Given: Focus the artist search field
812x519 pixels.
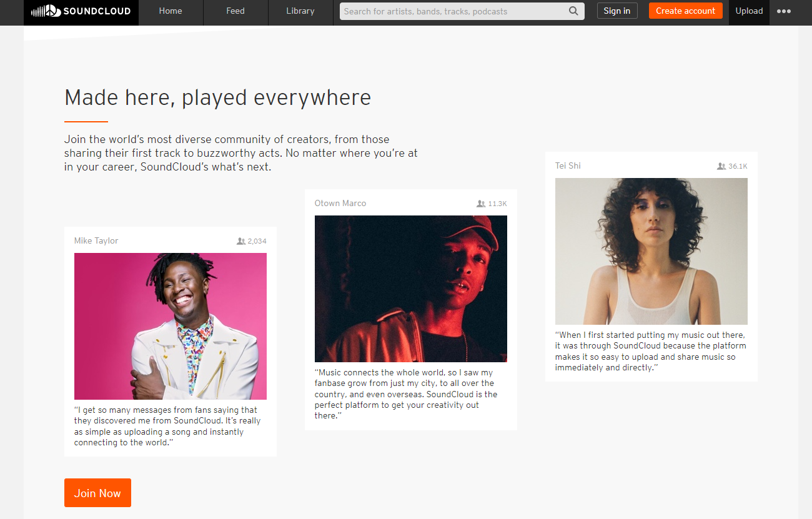Looking at the screenshot, I should 462,11.
